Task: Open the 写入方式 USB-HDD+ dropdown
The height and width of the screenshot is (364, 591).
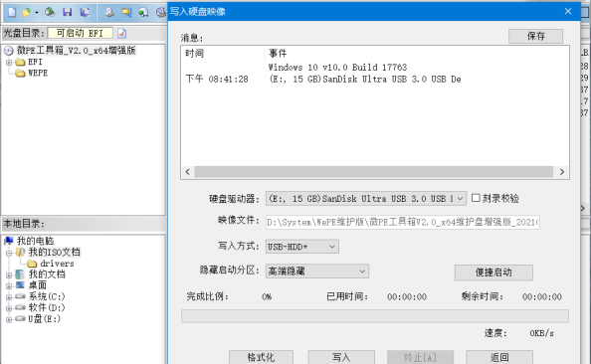Action: (x=301, y=247)
